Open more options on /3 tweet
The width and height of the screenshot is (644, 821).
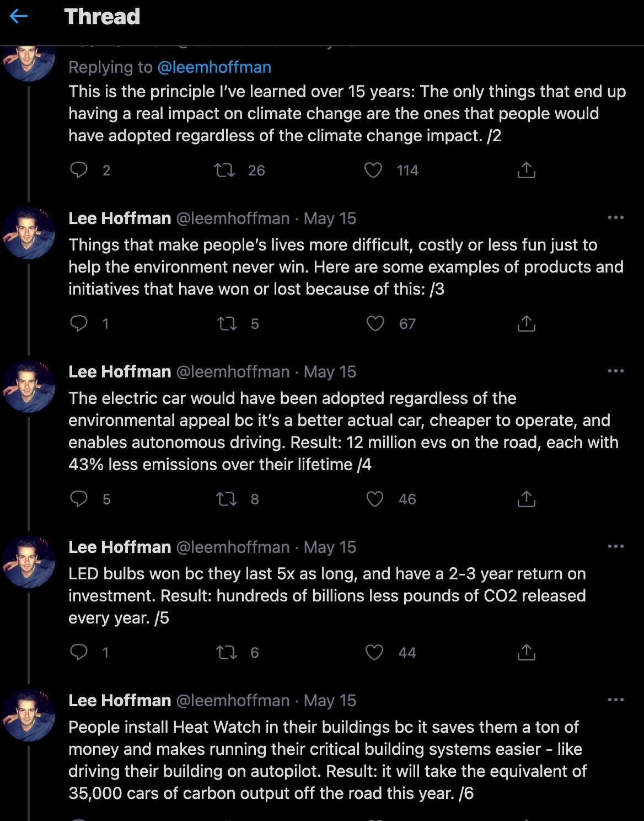click(615, 217)
